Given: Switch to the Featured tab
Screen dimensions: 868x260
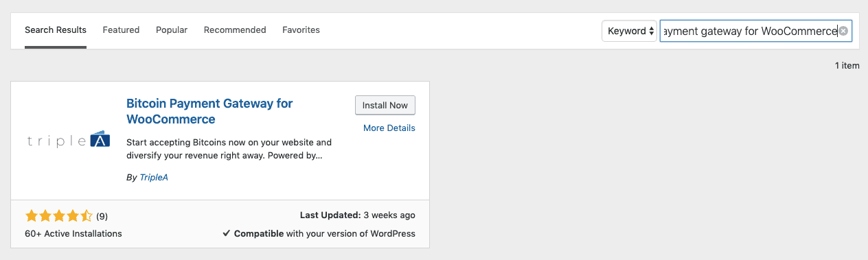Looking at the screenshot, I should point(121,30).
